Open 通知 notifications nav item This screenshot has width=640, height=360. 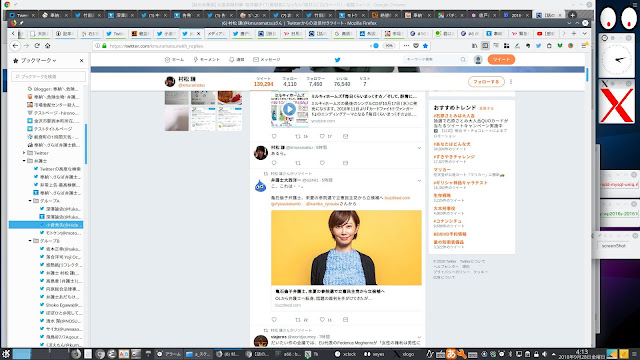(236, 60)
